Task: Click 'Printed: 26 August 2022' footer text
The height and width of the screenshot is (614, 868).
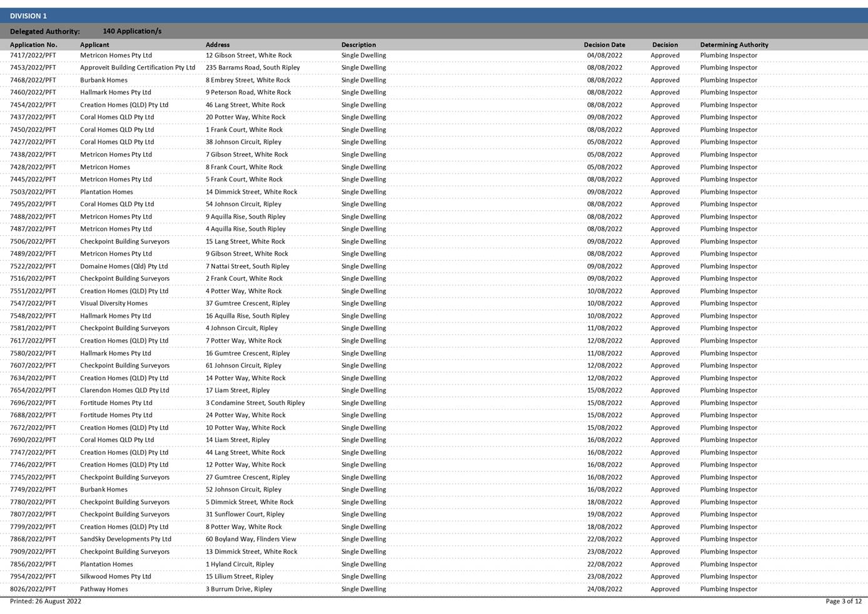Action: (x=46, y=601)
